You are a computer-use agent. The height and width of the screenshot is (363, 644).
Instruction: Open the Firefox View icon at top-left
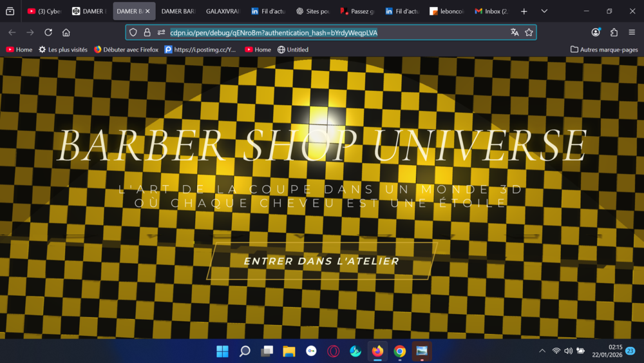click(x=10, y=11)
